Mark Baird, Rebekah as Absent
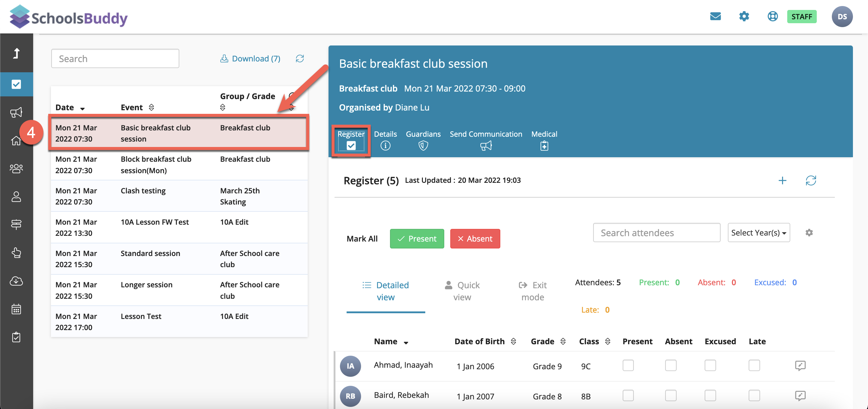868x409 pixels. (x=671, y=395)
